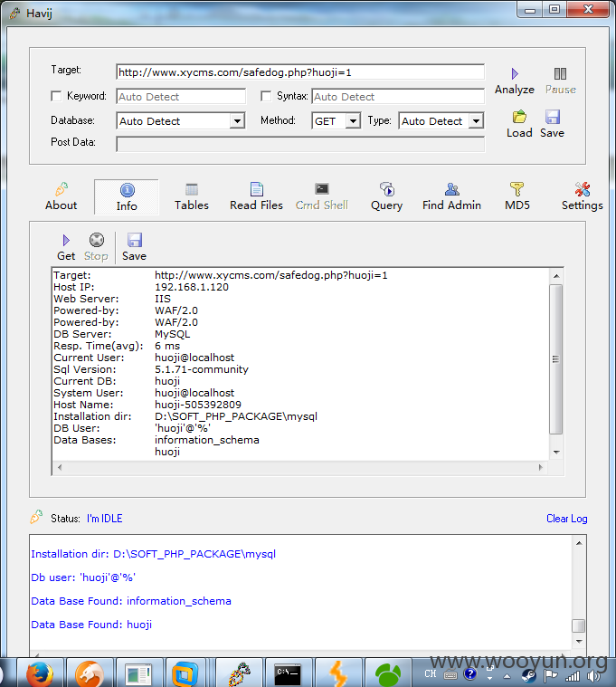Click the carrot status icon
The height and width of the screenshot is (687, 616).
(36, 517)
